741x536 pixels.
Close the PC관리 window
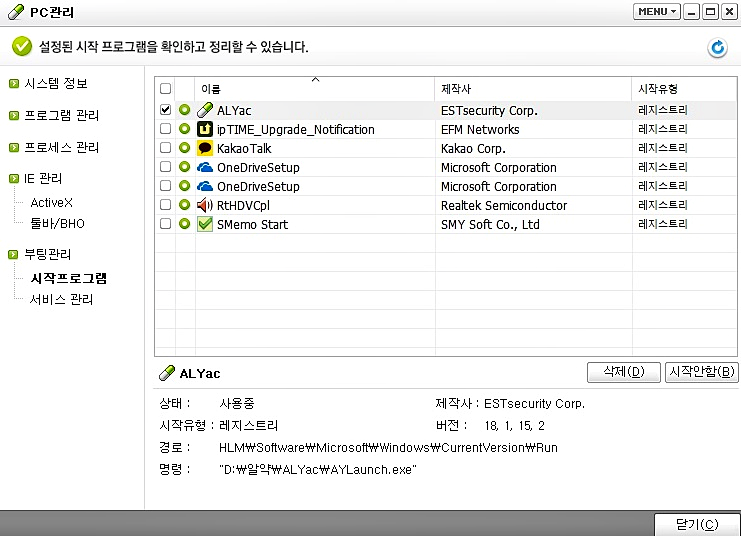(729, 12)
